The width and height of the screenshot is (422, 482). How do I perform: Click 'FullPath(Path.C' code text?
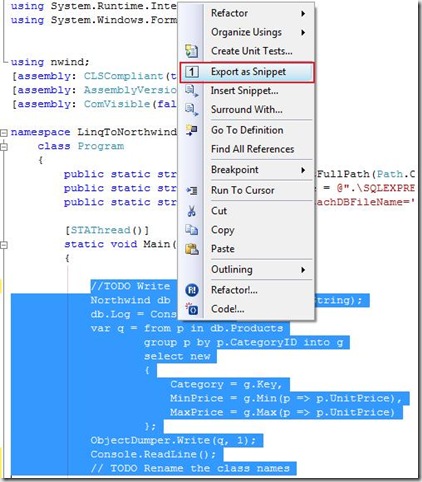click(366, 174)
